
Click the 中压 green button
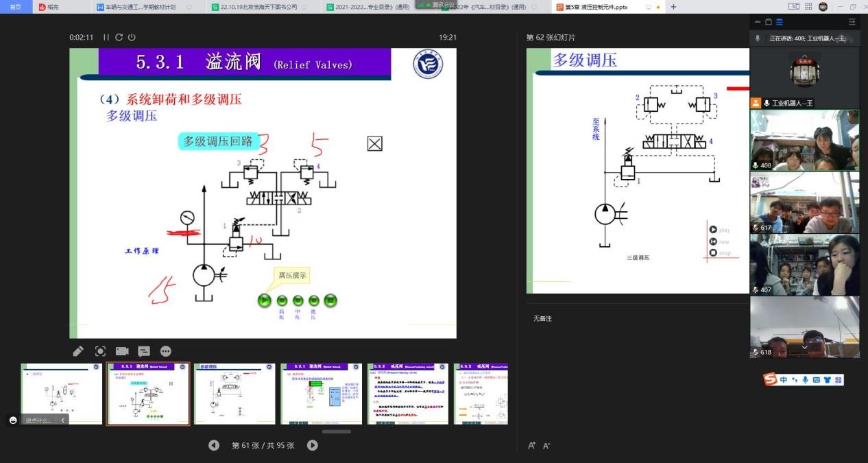(x=298, y=300)
